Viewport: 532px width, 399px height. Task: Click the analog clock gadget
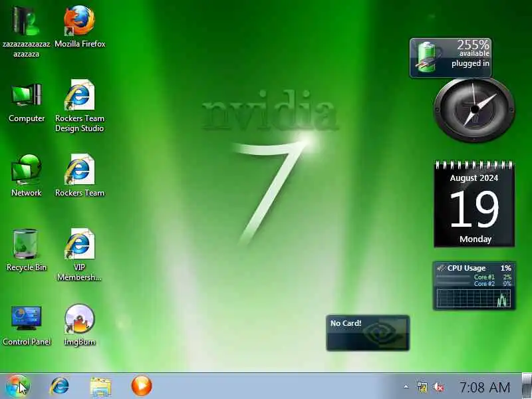(474, 110)
